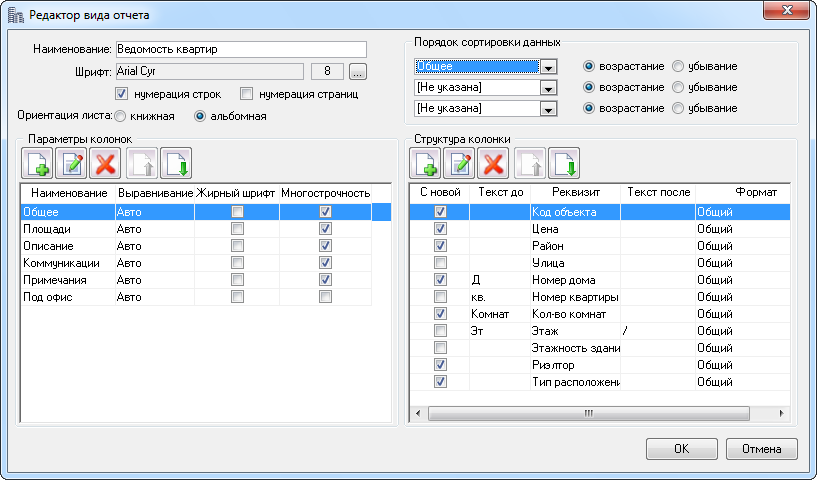Delete item via Структура колонки red X
The height and width of the screenshot is (480, 817).
click(494, 162)
